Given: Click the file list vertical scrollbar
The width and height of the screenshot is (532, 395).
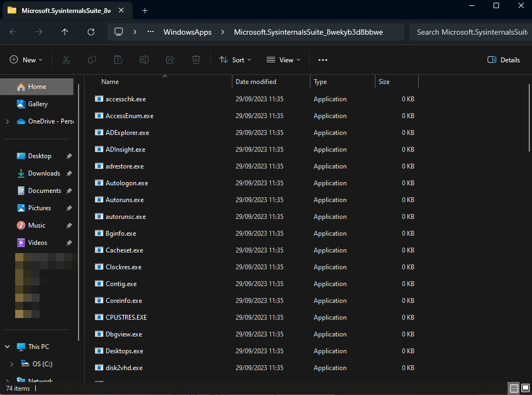Looking at the screenshot, I should (529, 118).
